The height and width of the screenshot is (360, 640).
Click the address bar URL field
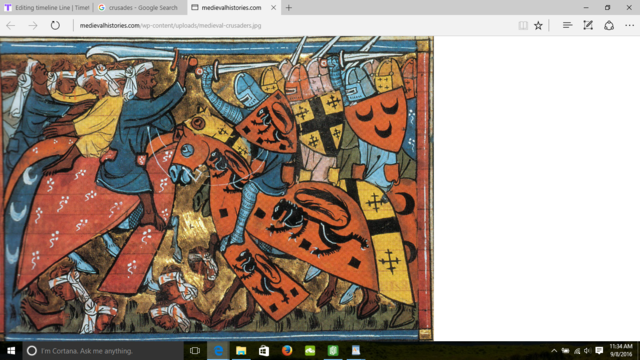click(294, 25)
